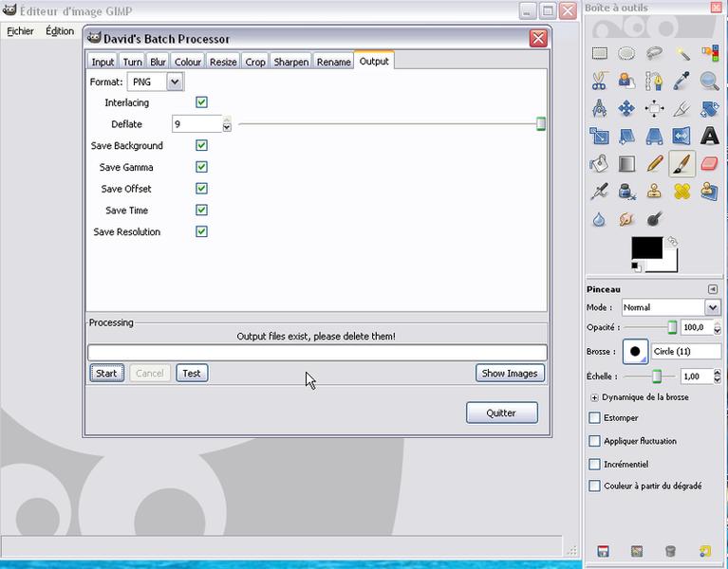The width and height of the screenshot is (728, 569).
Task: Switch to the Blur tab
Action: pyautogui.click(x=158, y=62)
